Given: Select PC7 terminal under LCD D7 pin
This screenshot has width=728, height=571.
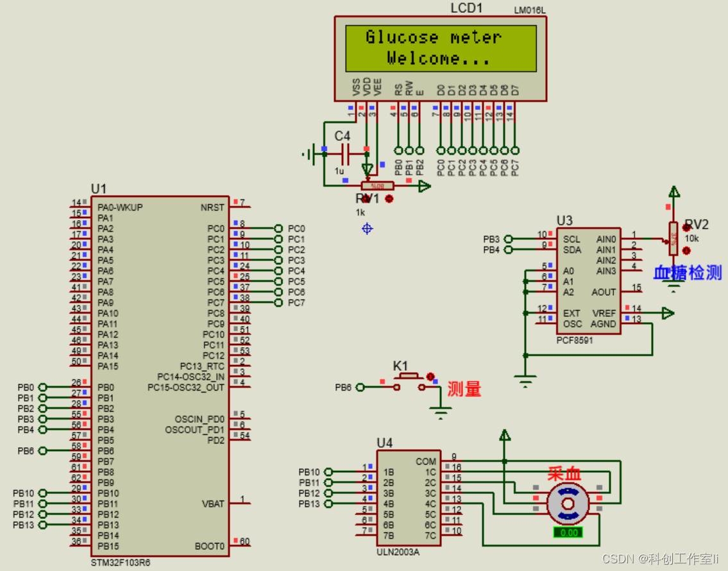Looking at the screenshot, I should click(515, 150).
